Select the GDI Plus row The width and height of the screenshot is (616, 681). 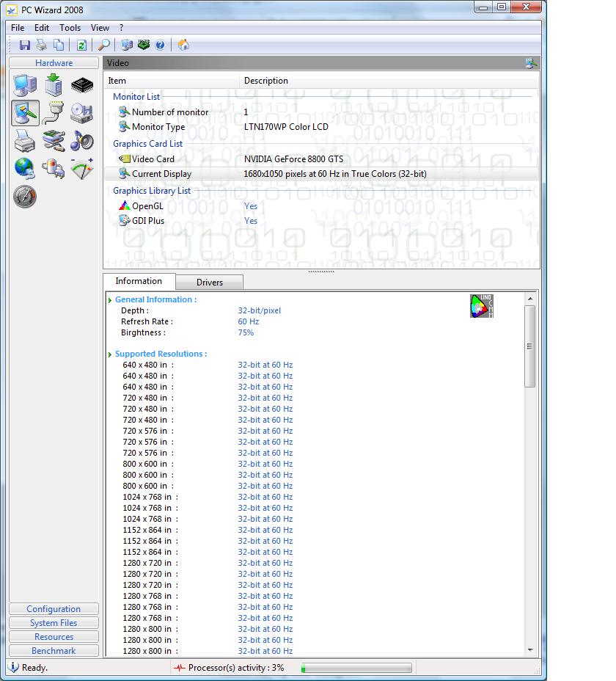pos(321,221)
